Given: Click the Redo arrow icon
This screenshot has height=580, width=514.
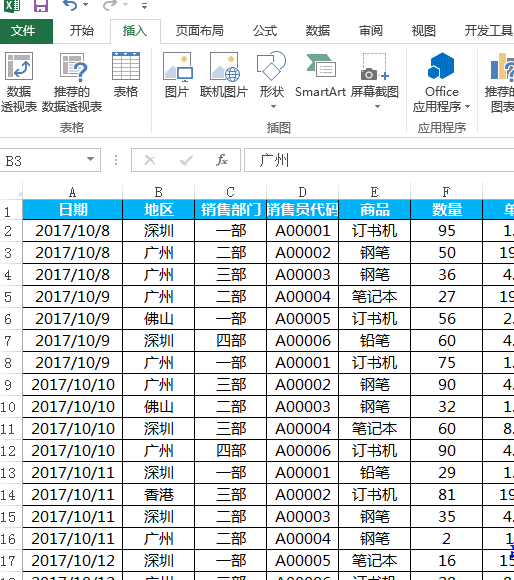Looking at the screenshot, I should point(110,5).
